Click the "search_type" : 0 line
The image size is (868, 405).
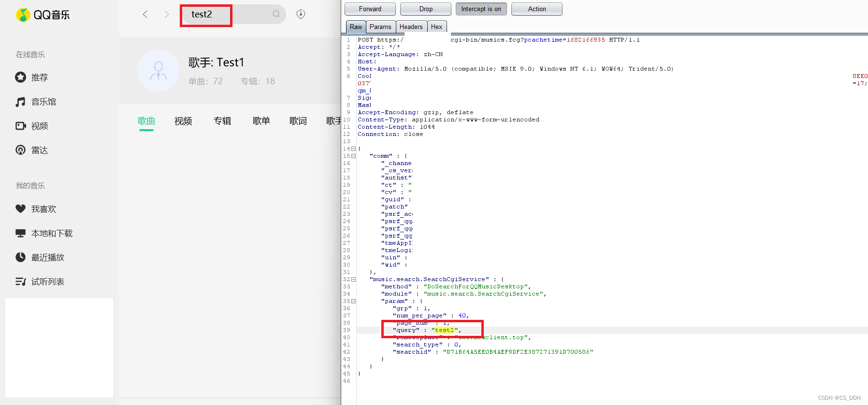427,345
